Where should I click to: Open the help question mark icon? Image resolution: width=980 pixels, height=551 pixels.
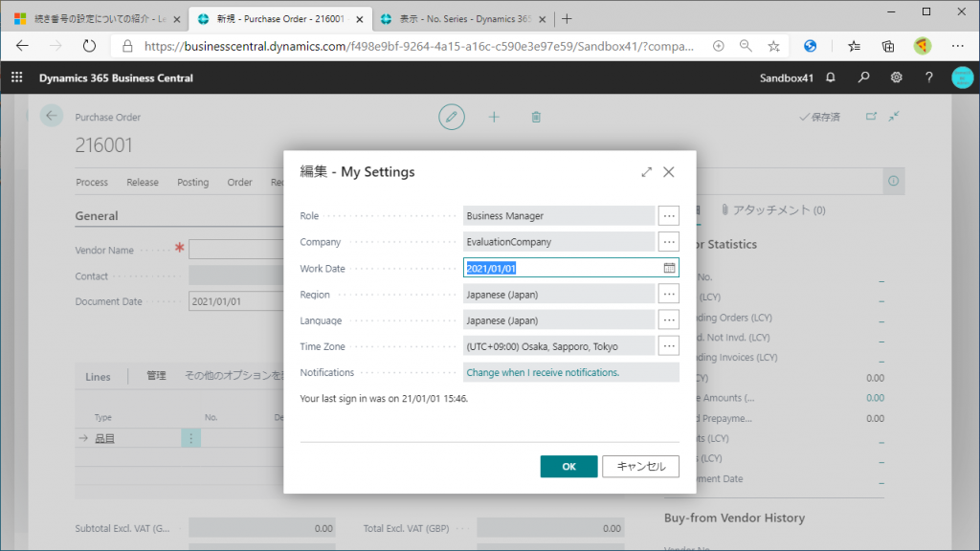coord(928,77)
